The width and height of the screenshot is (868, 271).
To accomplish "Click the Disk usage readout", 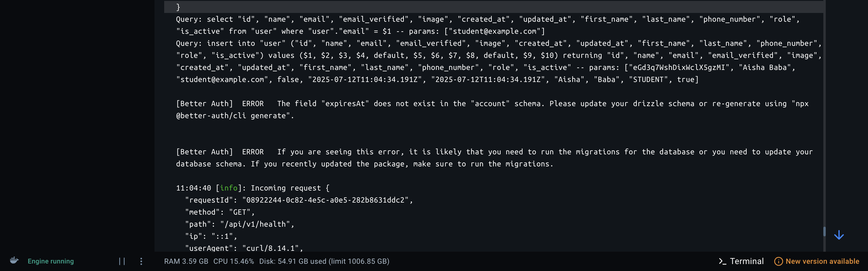I will click(x=324, y=261).
